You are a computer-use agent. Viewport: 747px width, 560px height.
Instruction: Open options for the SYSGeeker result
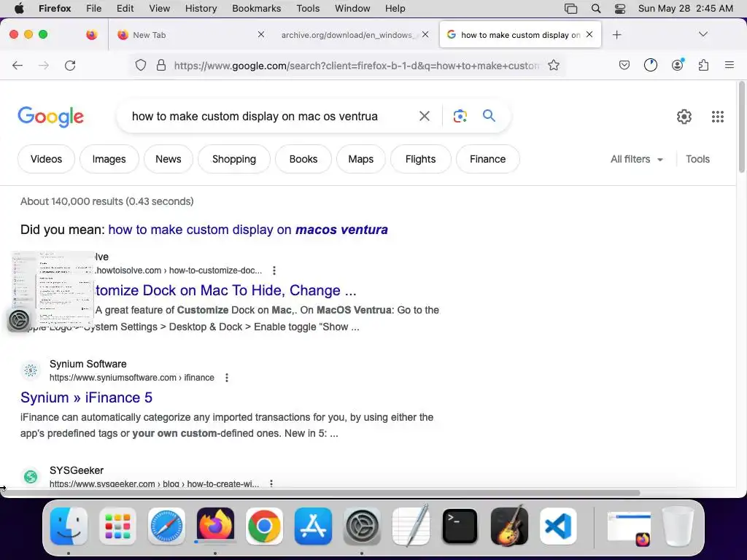coord(271,483)
